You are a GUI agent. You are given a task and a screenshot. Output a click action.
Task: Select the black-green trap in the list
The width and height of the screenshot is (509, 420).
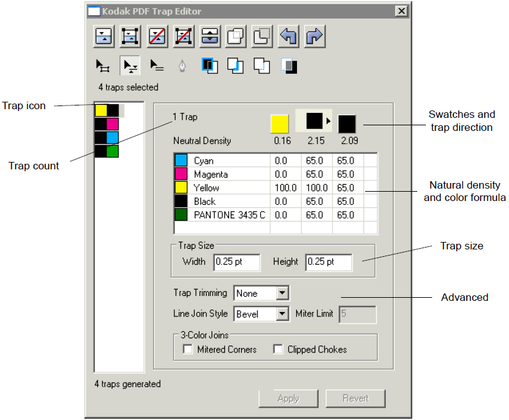click(x=107, y=151)
